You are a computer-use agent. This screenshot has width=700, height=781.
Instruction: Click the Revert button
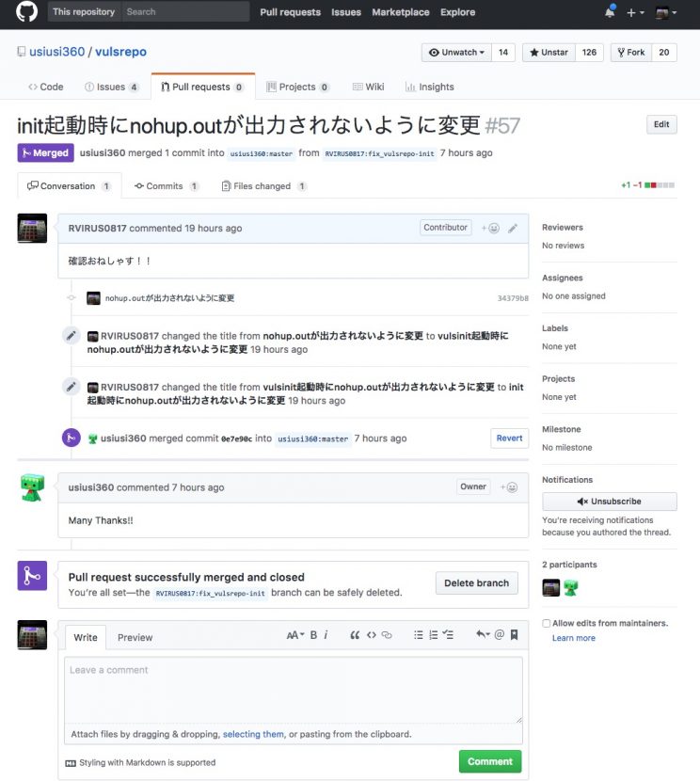[x=509, y=438]
